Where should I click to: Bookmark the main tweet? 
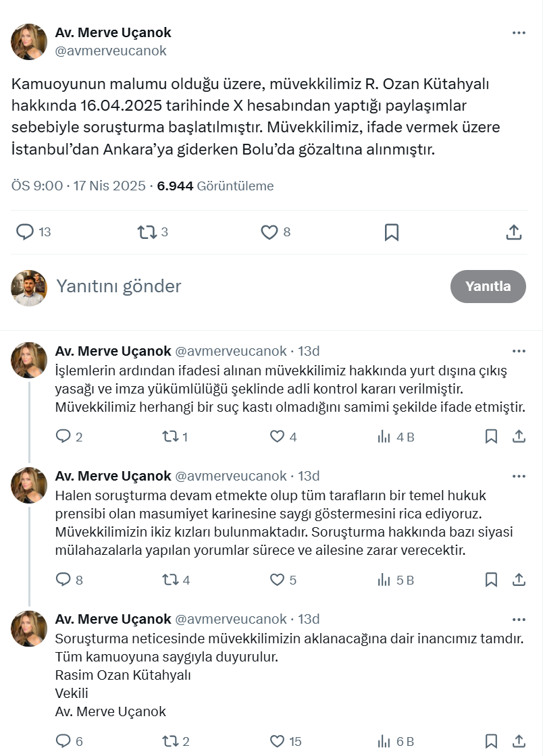391,232
